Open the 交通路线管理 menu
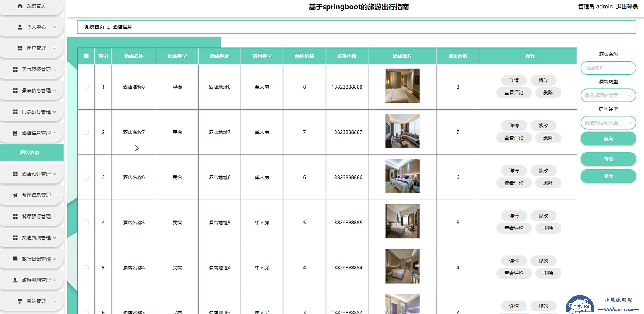644x314 pixels. pos(32,238)
